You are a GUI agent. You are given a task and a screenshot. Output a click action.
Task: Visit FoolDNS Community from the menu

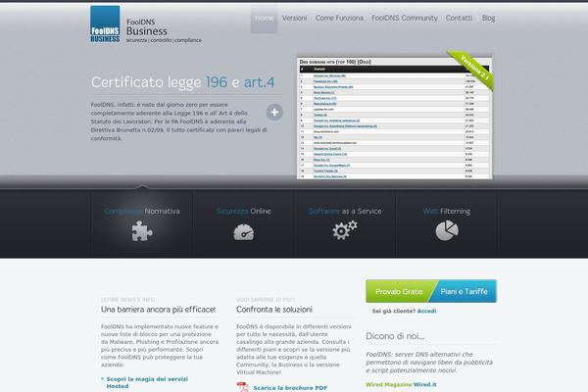coord(405,18)
